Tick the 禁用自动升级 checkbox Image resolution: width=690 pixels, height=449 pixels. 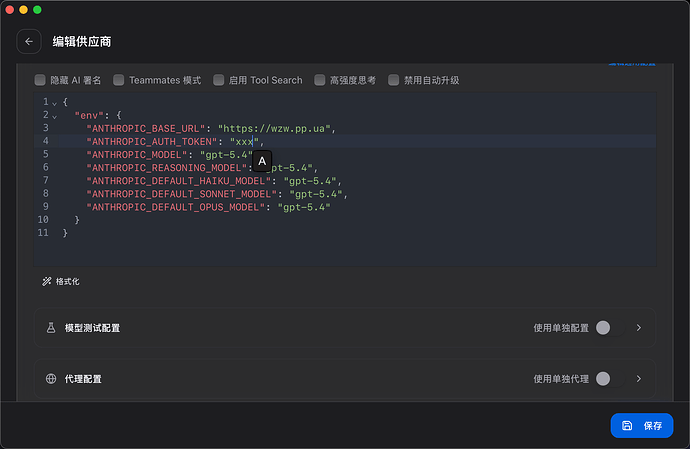393,80
